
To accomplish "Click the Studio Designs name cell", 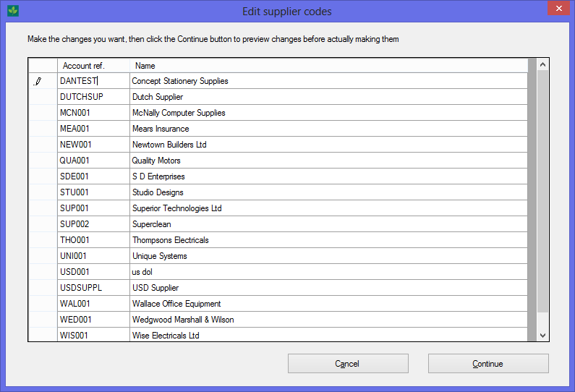I will click(328, 192).
